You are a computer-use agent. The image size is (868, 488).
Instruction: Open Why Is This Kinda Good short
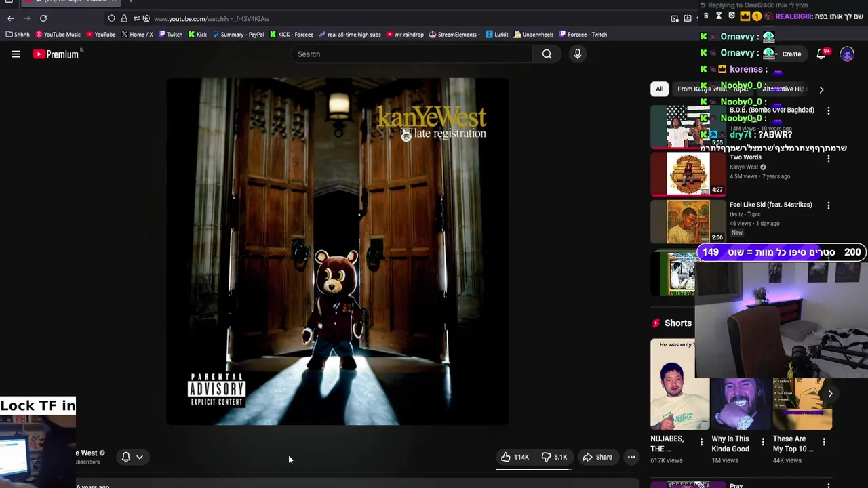[741, 403]
